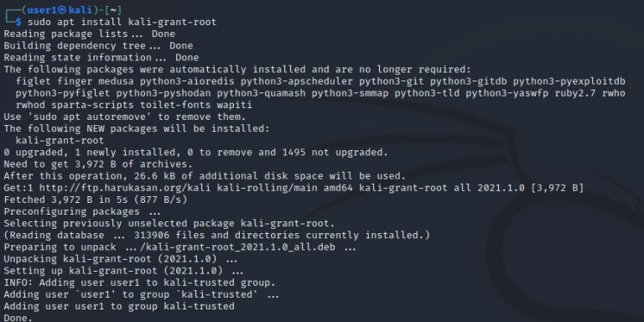This screenshot has height=322, width=644.
Task: Click the final 'Done.' output line
Action: (x=18, y=319)
